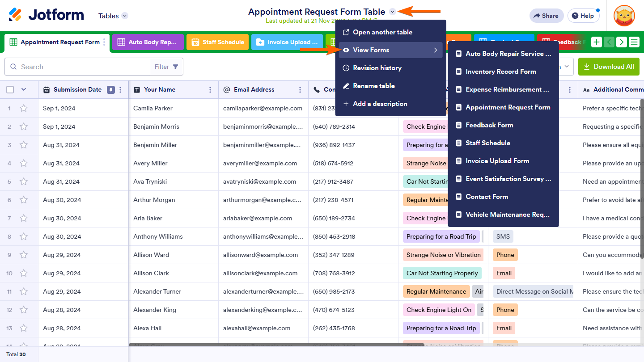Click the SMS tag in Anthony Williams row
The width and height of the screenshot is (644, 362).
(x=503, y=236)
